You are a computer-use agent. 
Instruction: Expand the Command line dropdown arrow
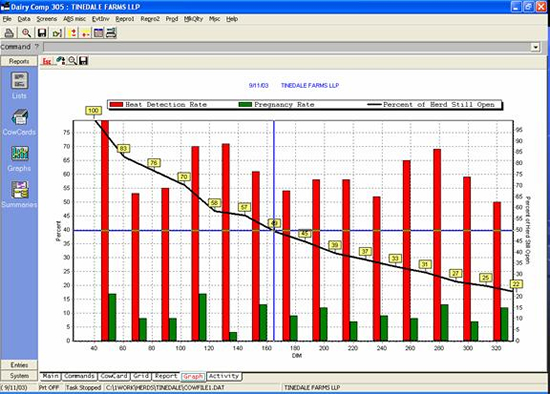point(535,47)
